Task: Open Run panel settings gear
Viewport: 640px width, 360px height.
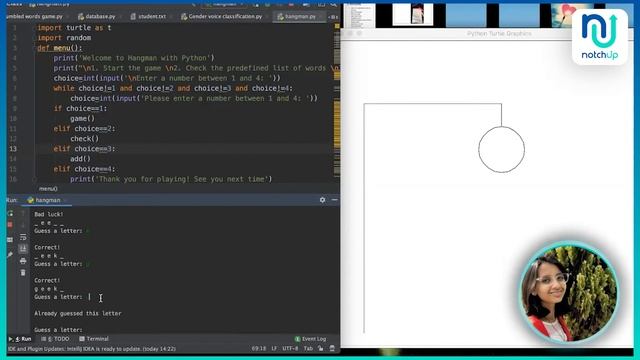Action: [322, 200]
